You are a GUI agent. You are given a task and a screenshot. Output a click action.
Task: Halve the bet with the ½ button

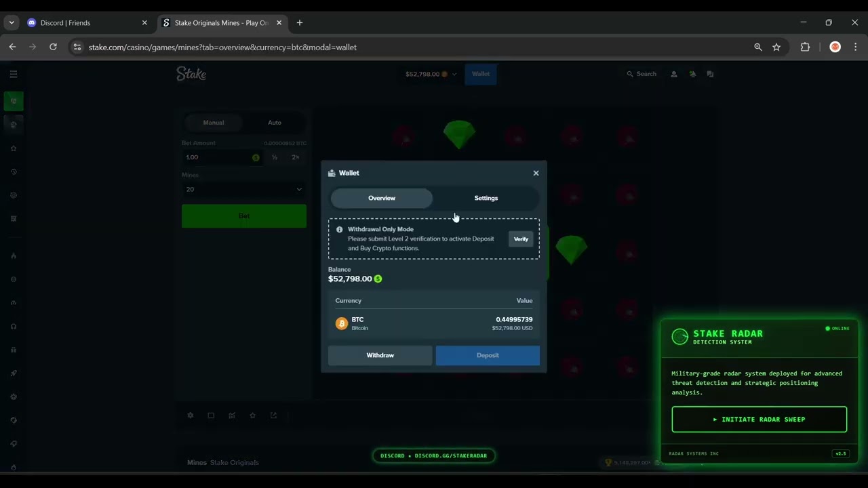[x=275, y=157]
